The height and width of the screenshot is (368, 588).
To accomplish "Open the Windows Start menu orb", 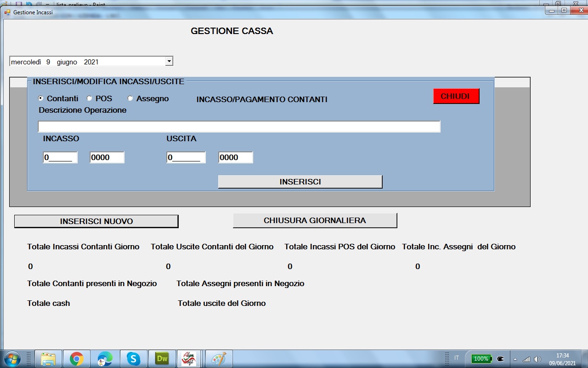I will (11, 358).
